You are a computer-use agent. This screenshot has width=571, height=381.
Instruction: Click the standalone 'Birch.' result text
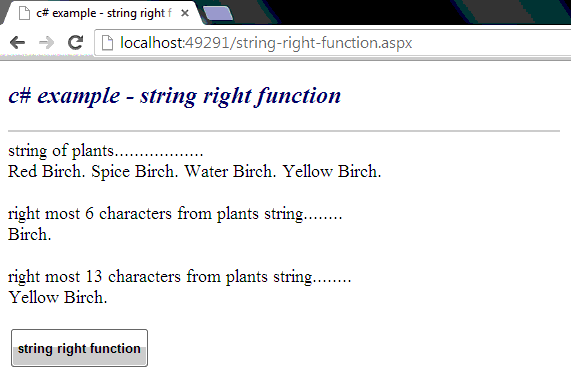(x=29, y=234)
